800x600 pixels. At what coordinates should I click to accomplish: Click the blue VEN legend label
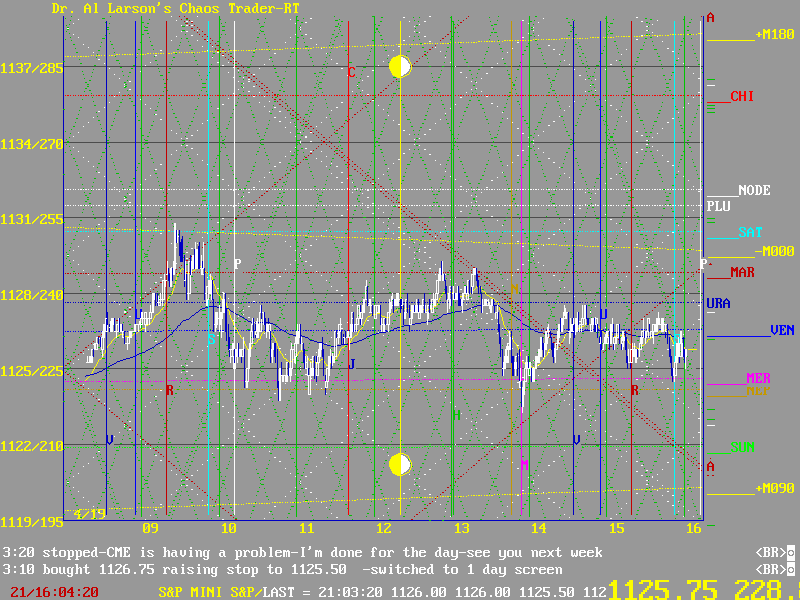(x=782, y=329)
